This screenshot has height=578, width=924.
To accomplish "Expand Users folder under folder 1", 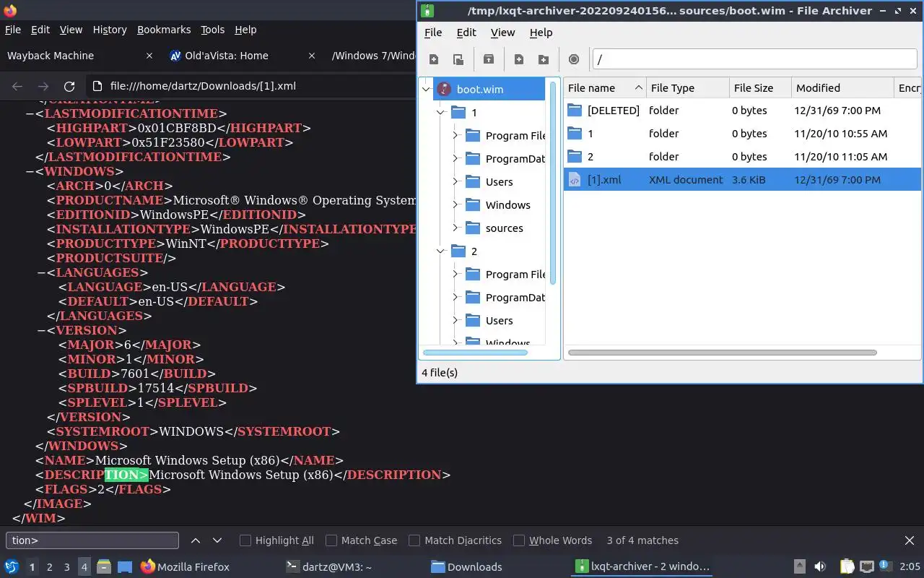I will (456, 182).
